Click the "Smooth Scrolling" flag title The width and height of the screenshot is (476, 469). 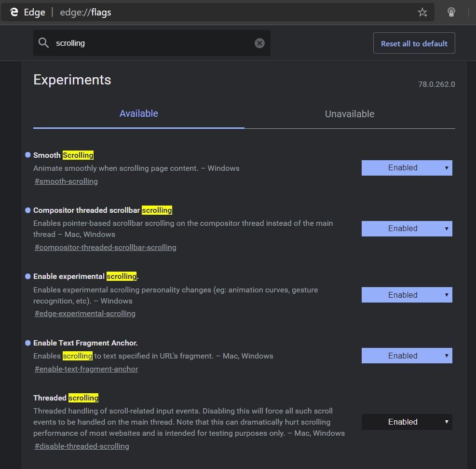click(x=64, y=155)
